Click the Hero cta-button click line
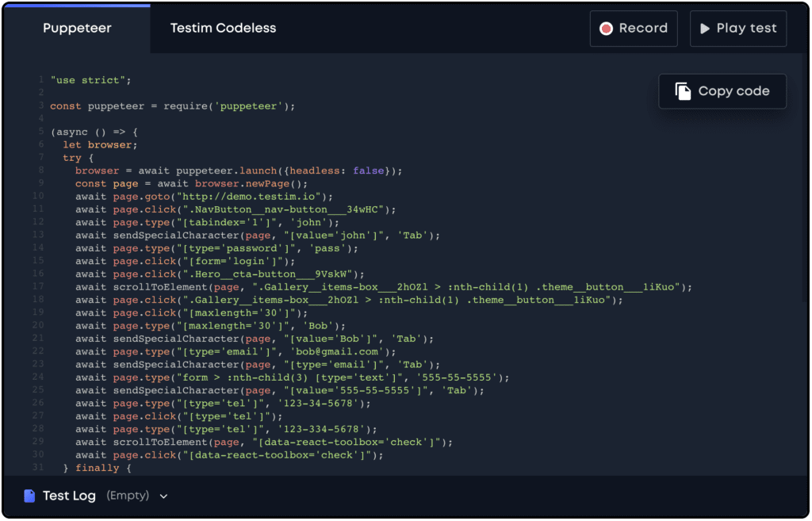 [220, 274]
